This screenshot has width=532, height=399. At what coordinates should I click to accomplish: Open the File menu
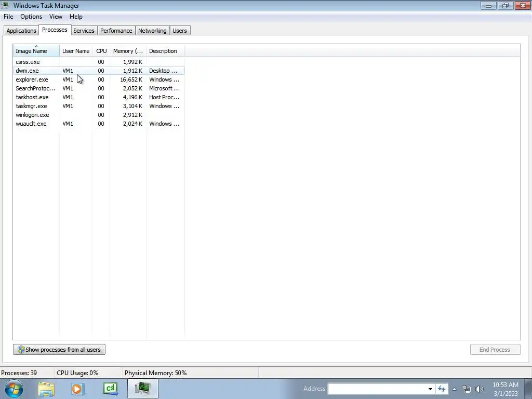(8, 17)
